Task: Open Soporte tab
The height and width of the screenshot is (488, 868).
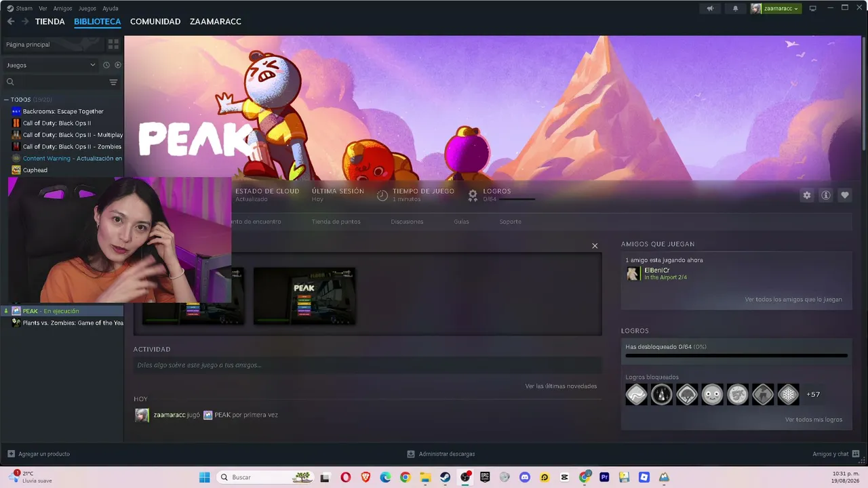Action: (511, 222)
